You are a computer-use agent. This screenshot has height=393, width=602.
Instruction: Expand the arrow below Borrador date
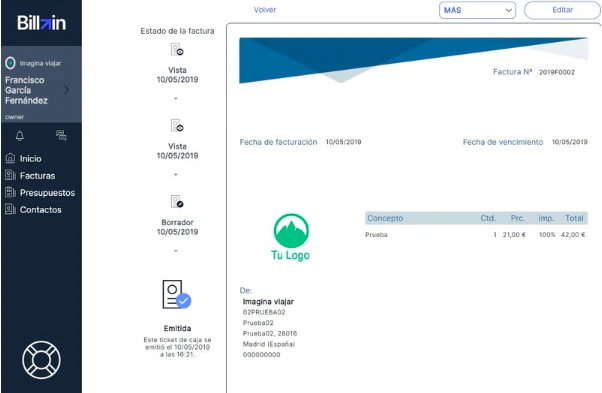176,251
